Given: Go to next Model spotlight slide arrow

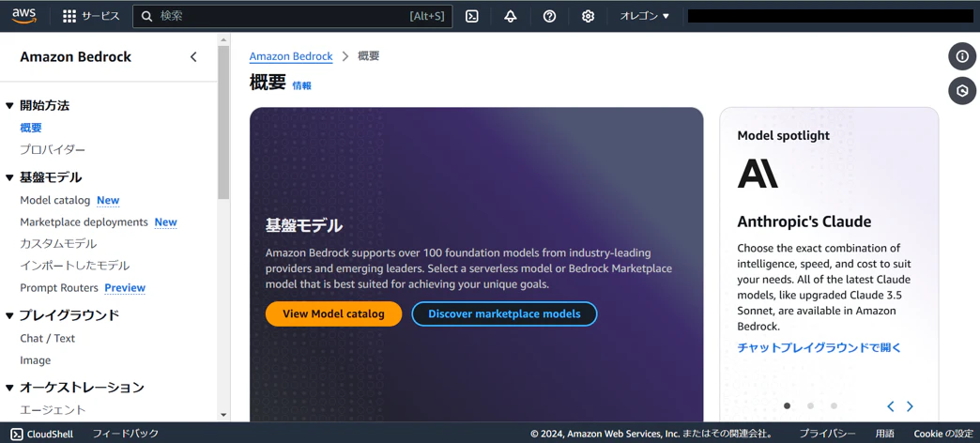Looking at the screenshot, I should pos(910,406).
